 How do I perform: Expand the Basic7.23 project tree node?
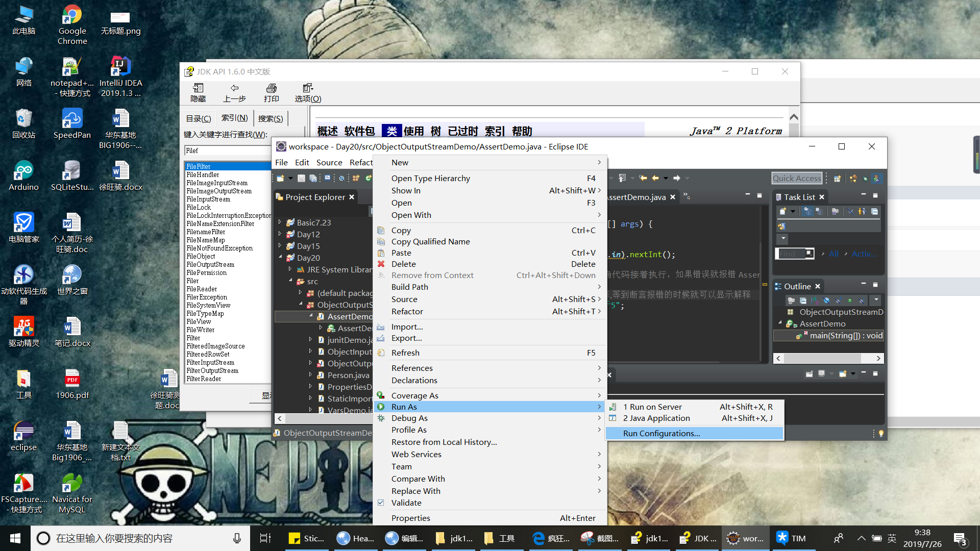[280, 222]
